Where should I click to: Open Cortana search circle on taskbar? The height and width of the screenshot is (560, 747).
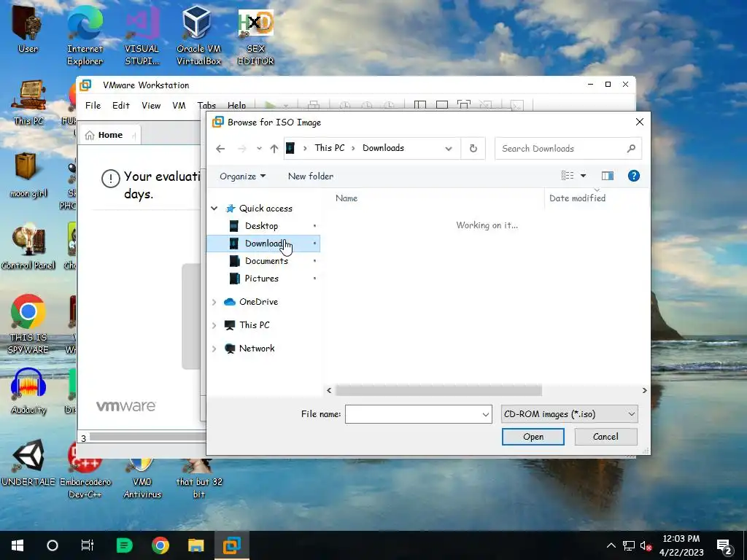[53, 545]
